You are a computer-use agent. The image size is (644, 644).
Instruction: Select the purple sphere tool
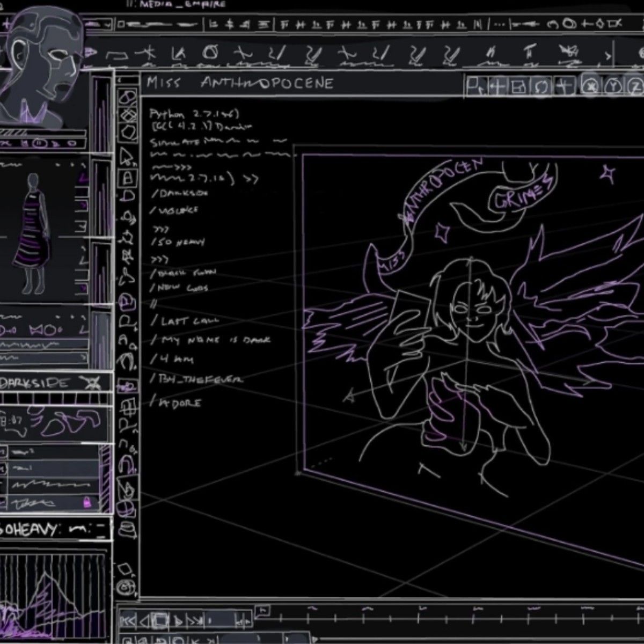[127, 508]
